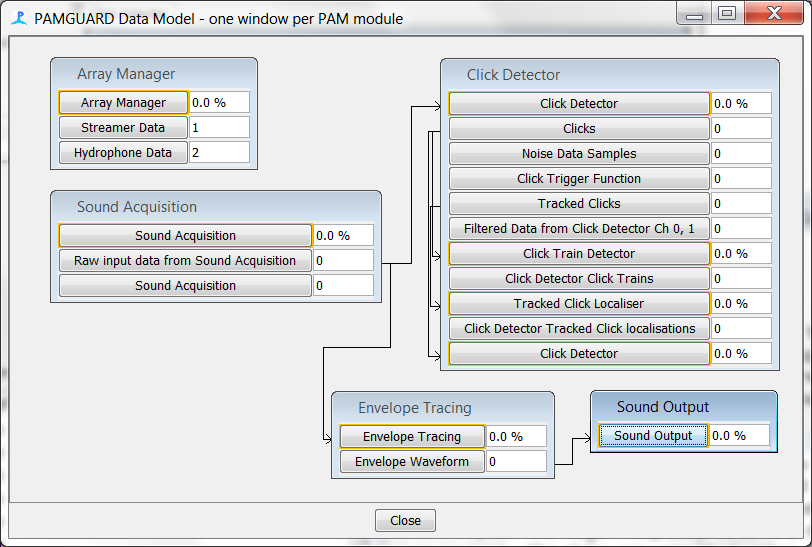Click value field next to Raw input data
Image resolution: width=812 pixels, height=547 pixels.
(343, 260)
